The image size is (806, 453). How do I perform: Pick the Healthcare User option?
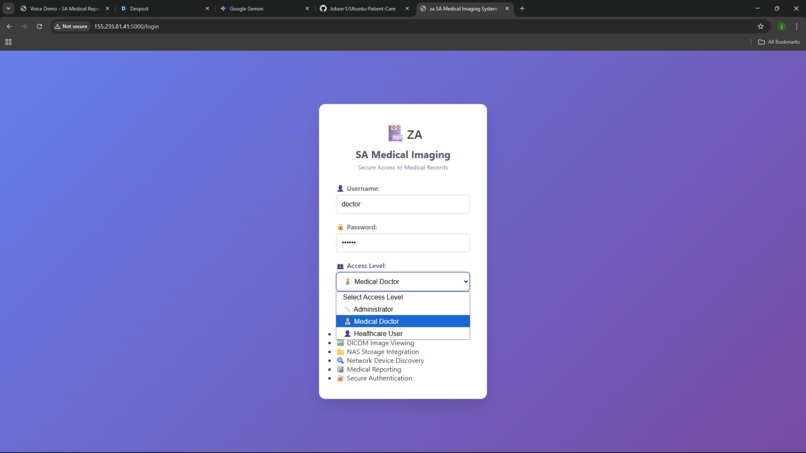402,333
